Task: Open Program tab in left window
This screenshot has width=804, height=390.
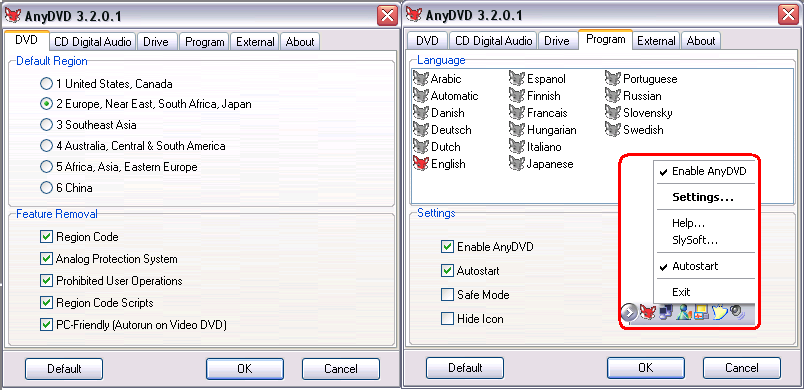Action: pyautogui.click(x=205, y=42)
